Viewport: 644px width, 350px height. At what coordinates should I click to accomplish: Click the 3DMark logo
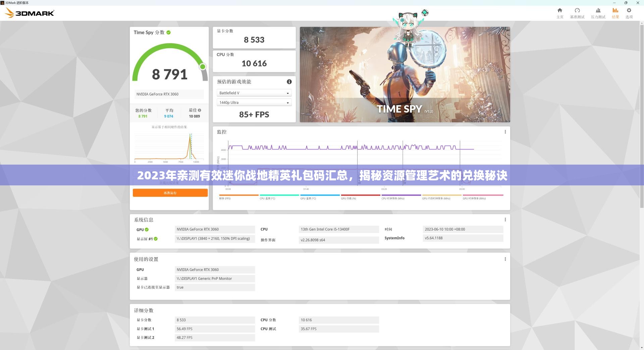point(29,13)
